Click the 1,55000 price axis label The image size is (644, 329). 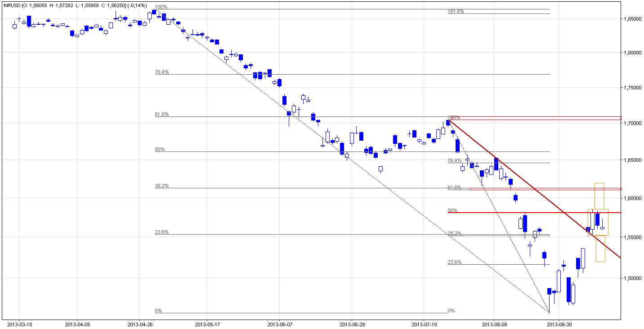[x=632, y=237]
